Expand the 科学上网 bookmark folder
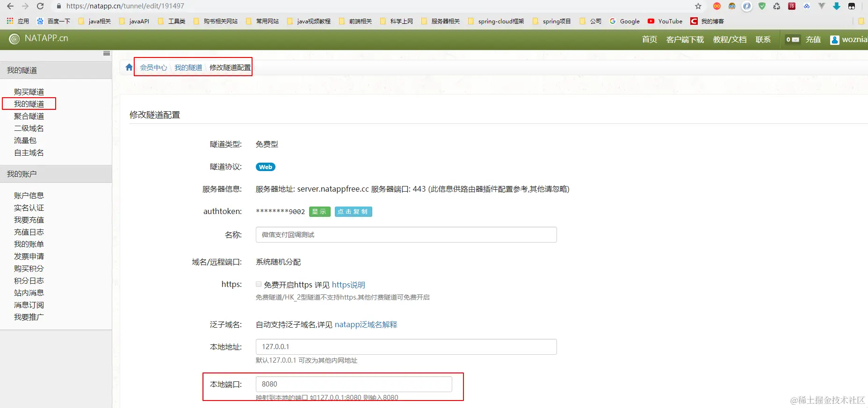This screenshot has height=408, width=868. tap(397, 21)
